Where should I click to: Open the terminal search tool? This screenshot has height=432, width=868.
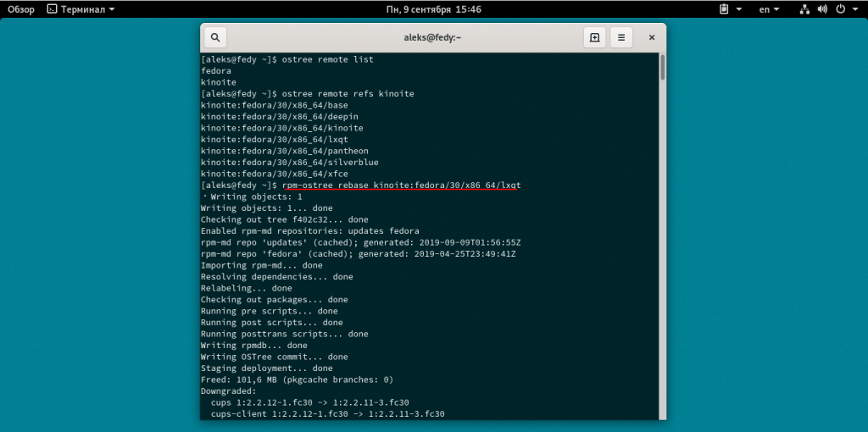(215, 37)
